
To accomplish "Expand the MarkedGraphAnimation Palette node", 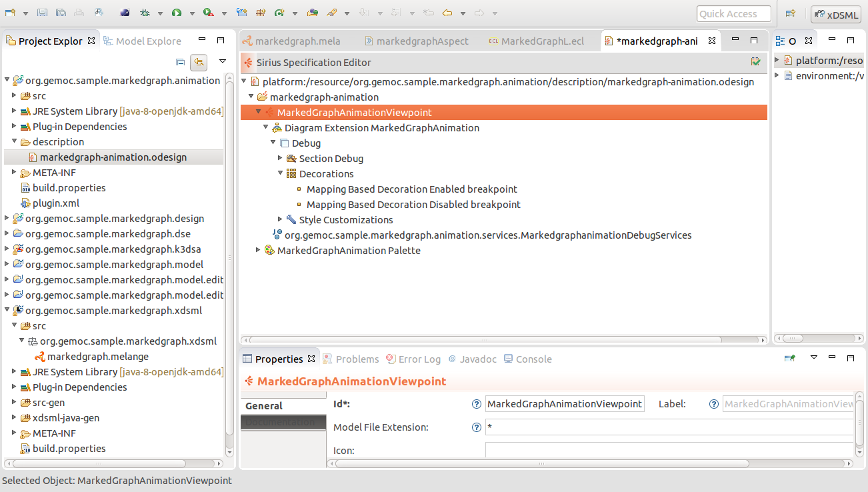I will pyautogui.click(x=259, y=250).
